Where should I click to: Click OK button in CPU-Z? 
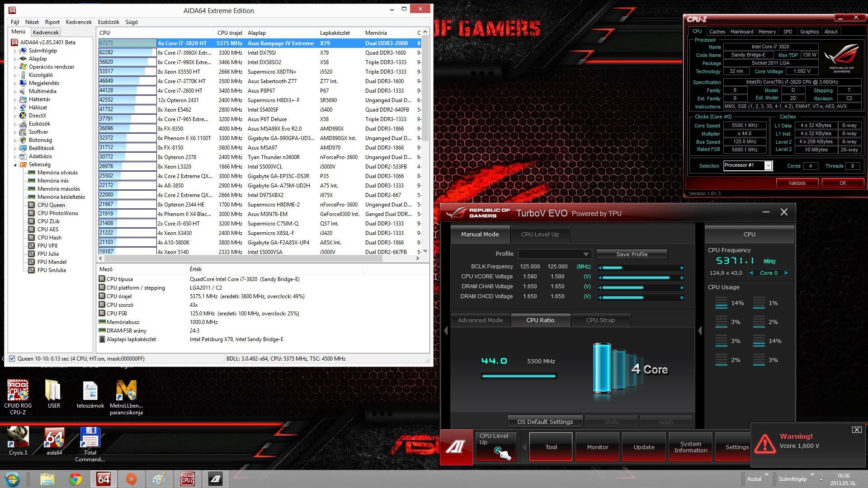843,183
